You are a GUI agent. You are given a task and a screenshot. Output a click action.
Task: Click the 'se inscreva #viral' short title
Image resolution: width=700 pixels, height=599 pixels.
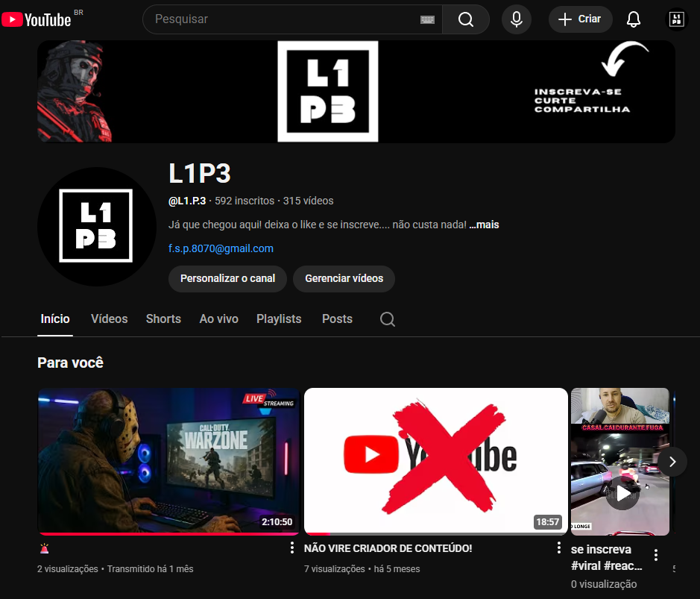pyautogui.click(x=606, y=557)
